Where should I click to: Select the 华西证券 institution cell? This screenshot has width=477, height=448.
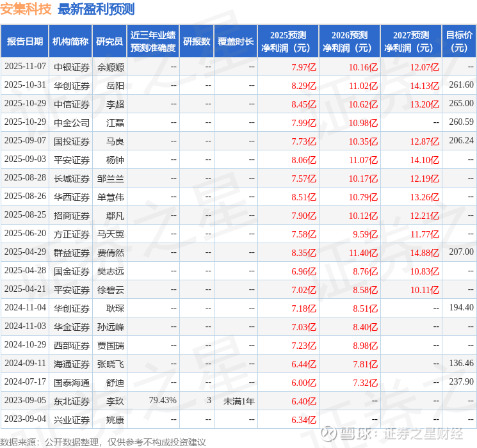point(72,196)
